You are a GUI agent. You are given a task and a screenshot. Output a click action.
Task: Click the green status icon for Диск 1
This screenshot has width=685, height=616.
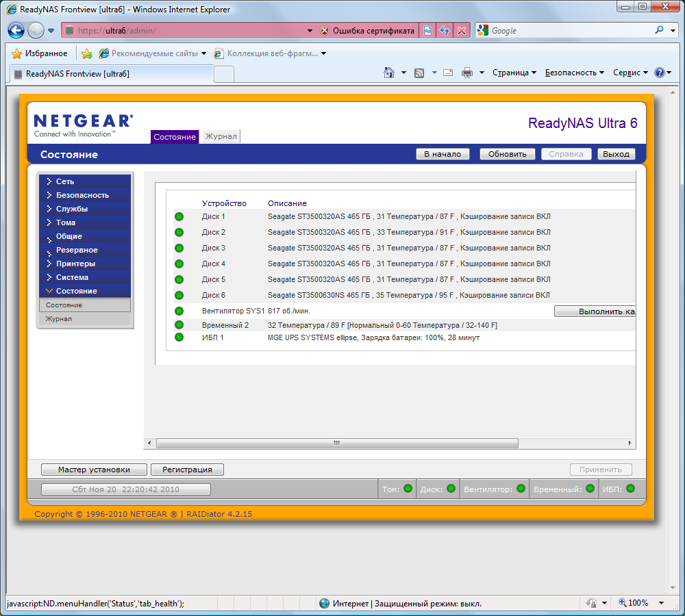[179, 216]
